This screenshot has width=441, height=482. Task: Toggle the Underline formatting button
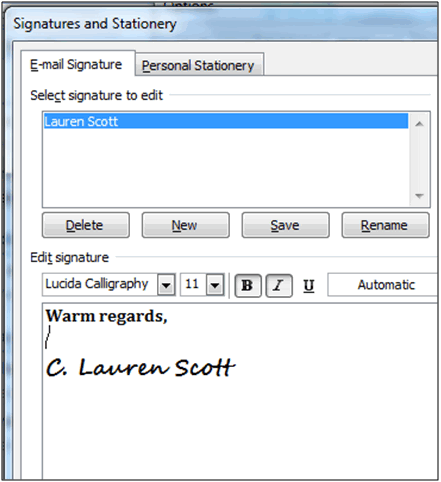pyautogui.click(x=309, y=286)
